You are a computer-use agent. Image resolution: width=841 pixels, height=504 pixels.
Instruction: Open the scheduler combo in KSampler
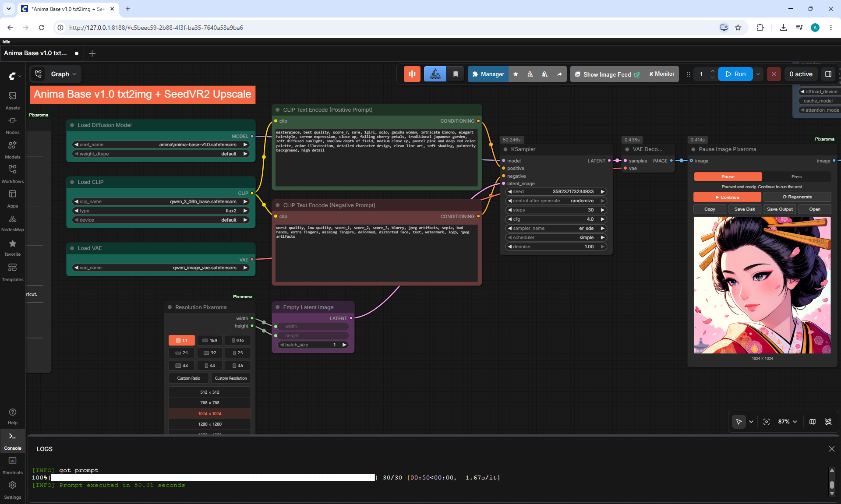[556, 237]
